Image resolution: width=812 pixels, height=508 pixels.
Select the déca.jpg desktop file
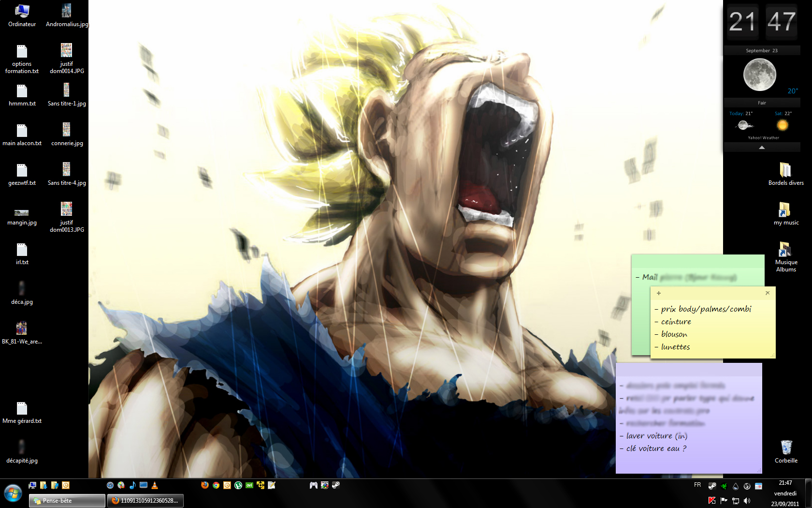(22, 293)
